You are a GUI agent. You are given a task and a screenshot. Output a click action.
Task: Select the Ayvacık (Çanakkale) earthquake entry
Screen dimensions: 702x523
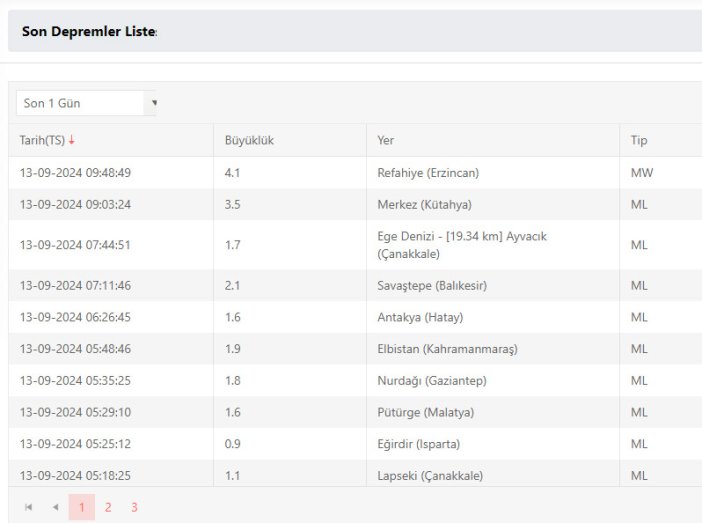tap(462, 245)
